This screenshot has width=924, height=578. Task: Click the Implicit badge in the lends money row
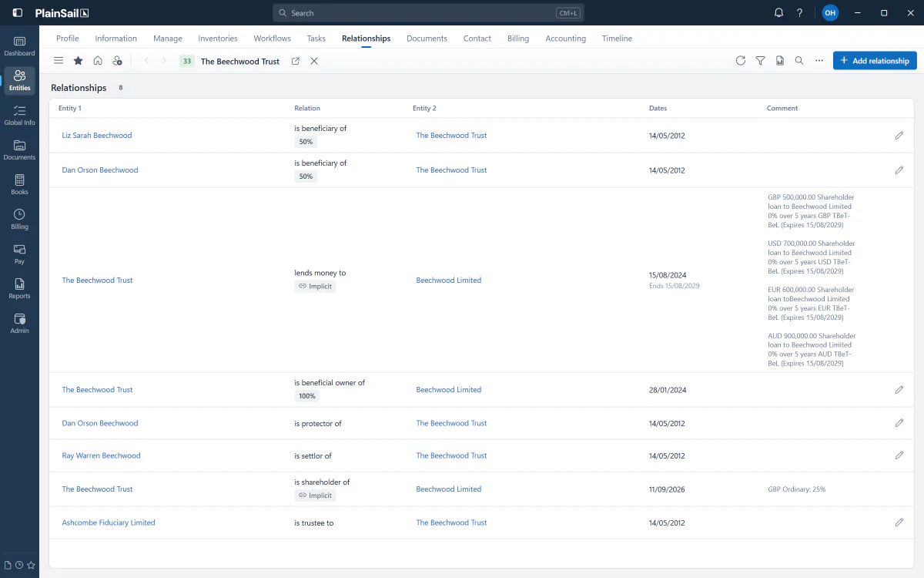[316, 287]
